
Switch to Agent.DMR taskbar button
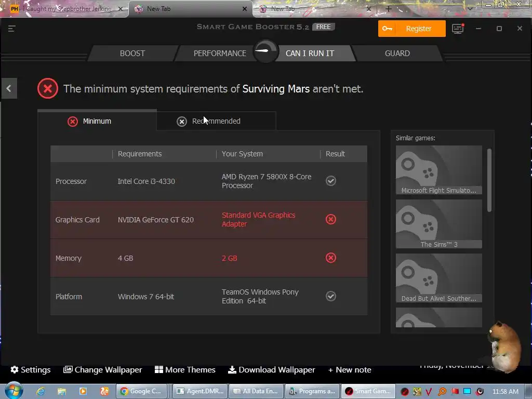[200, 391]
